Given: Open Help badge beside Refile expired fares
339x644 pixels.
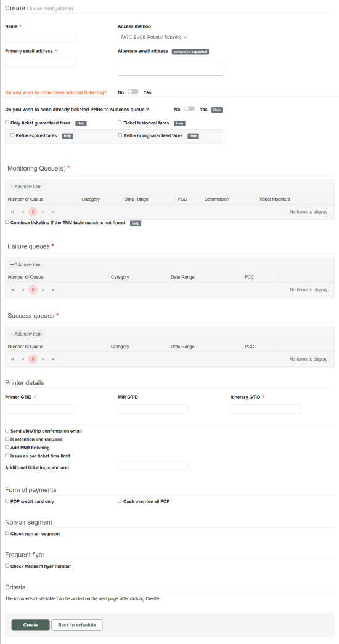Looking at the screenshot, I should pos(67,136).
